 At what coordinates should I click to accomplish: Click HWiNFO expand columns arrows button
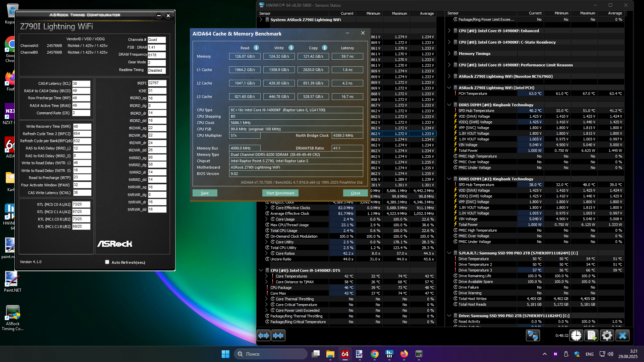(264, 336)
